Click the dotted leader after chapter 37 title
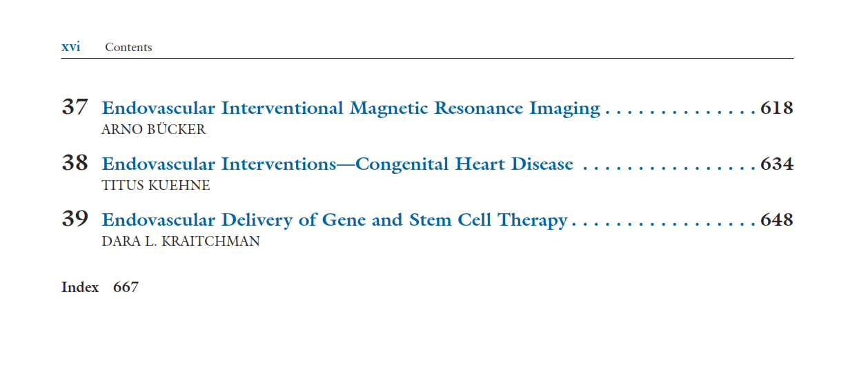Viewport: 868px width, 370px height. click(x=680, y=110)
